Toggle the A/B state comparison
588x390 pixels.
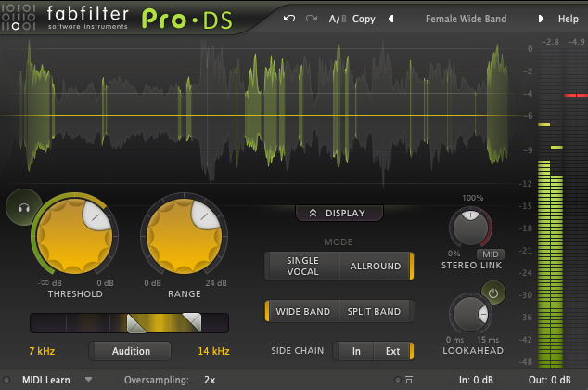coord(338,19)
